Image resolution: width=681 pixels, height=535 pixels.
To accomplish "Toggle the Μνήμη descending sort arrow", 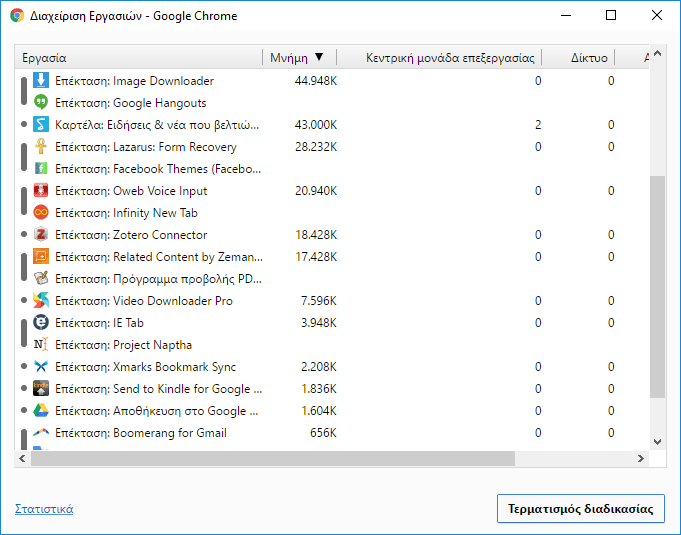I will [x=319, y=57].
